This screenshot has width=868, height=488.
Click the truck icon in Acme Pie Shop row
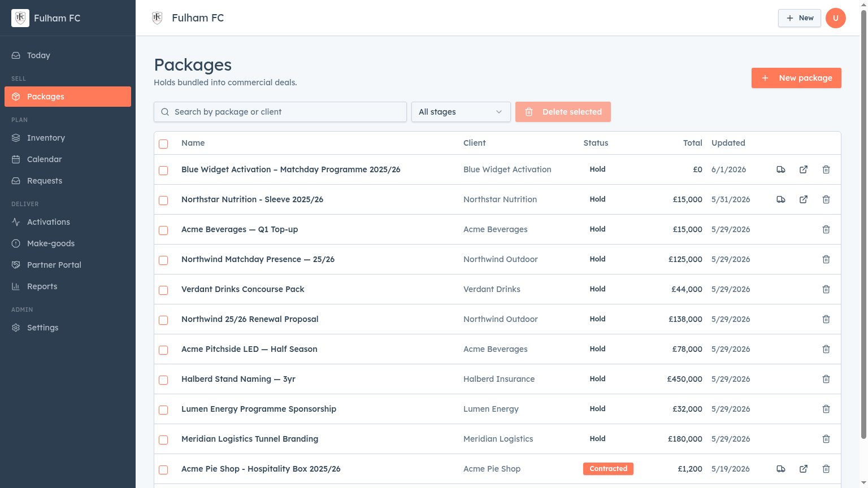coord(781,469)
